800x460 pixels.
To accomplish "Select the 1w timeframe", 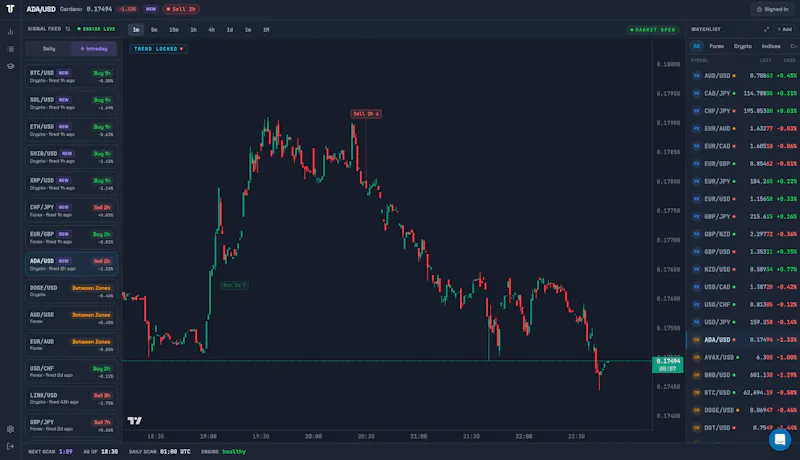I will tap(248, 30).
